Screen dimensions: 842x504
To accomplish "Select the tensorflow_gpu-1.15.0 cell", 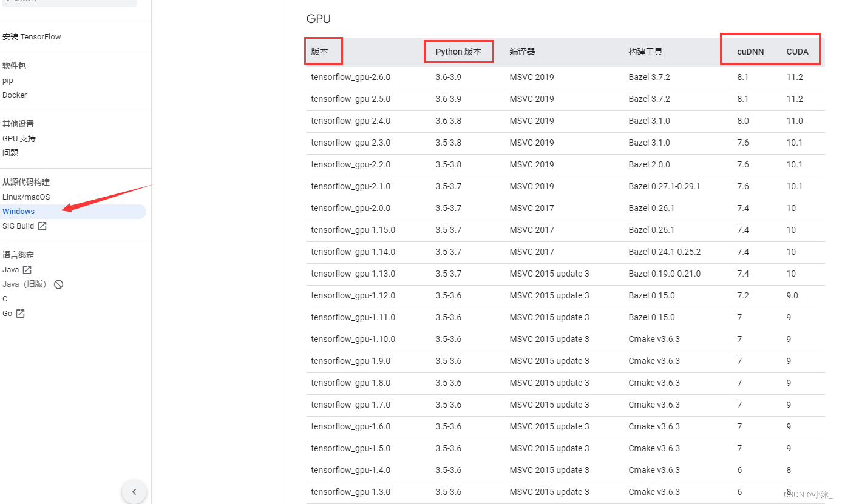I will [353, 230].
